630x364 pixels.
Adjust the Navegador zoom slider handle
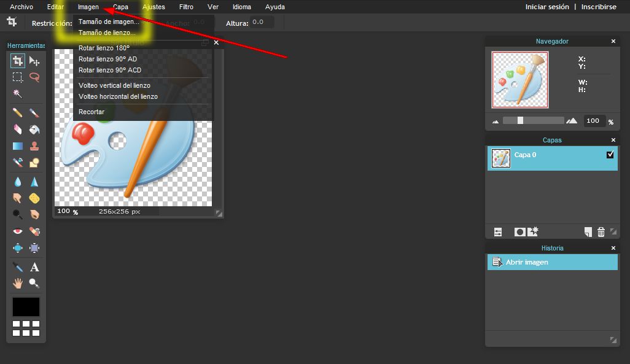(x=520, y=120)
